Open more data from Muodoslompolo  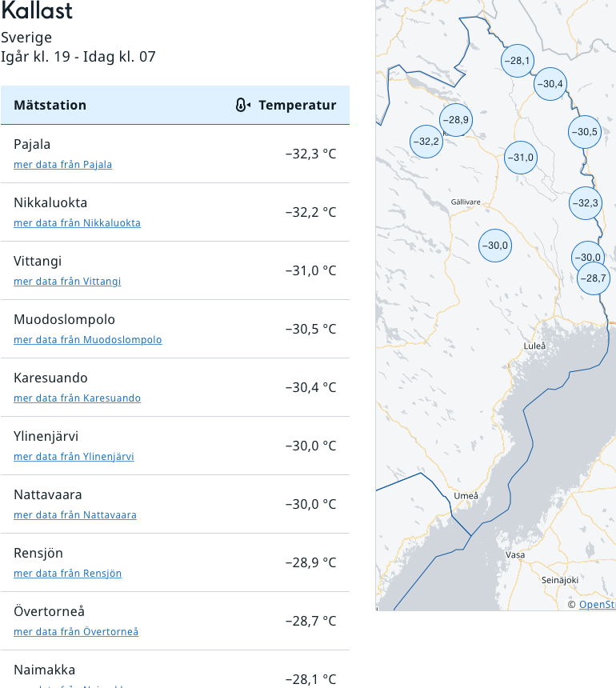[x=87, y=340]
